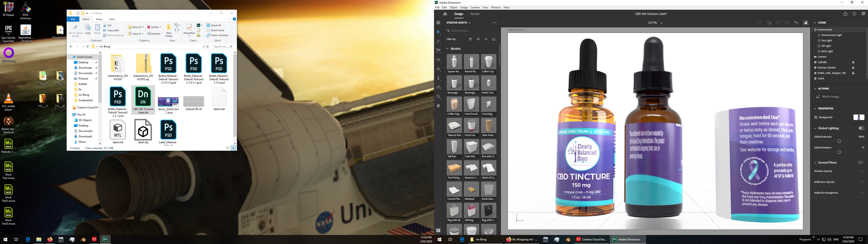Select the Sampler eyedropper tool
Screen dimensions: 868x244
(438, 51)
